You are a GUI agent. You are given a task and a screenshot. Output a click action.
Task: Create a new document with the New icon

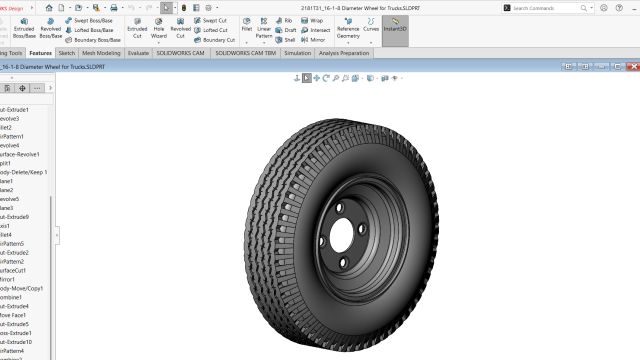[61, 8]
